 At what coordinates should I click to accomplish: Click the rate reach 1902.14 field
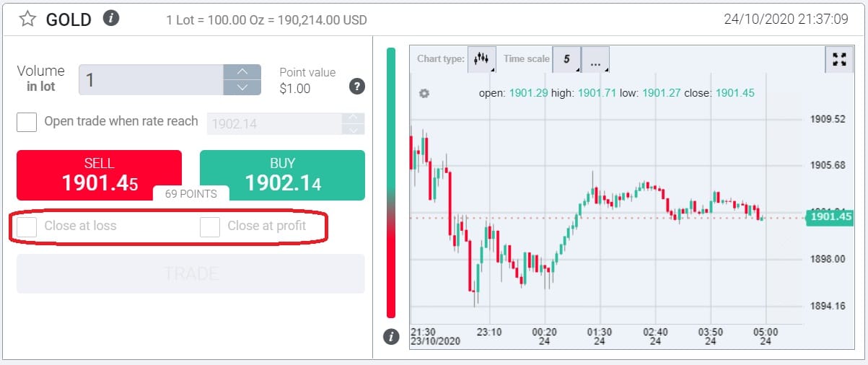(274, 123)
